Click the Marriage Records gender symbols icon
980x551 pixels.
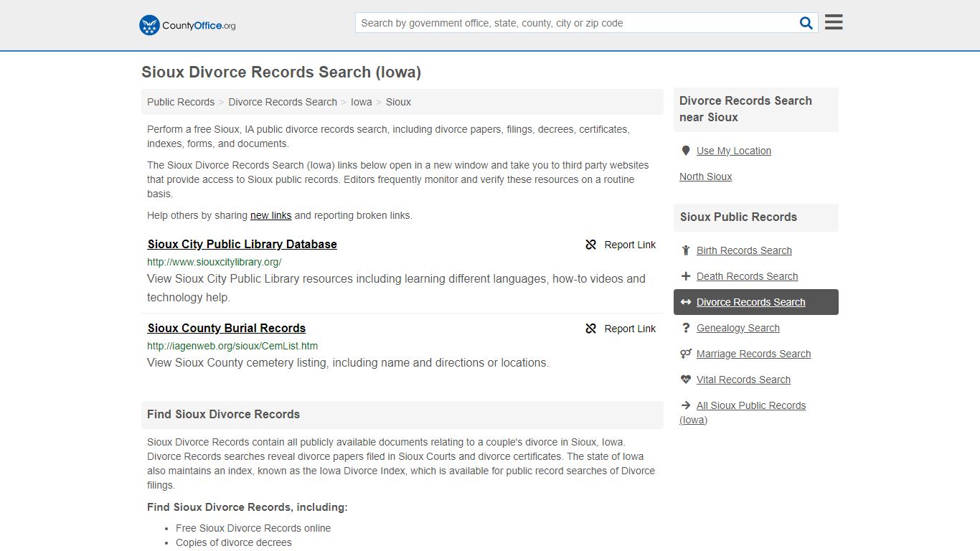tap(686, 354)
